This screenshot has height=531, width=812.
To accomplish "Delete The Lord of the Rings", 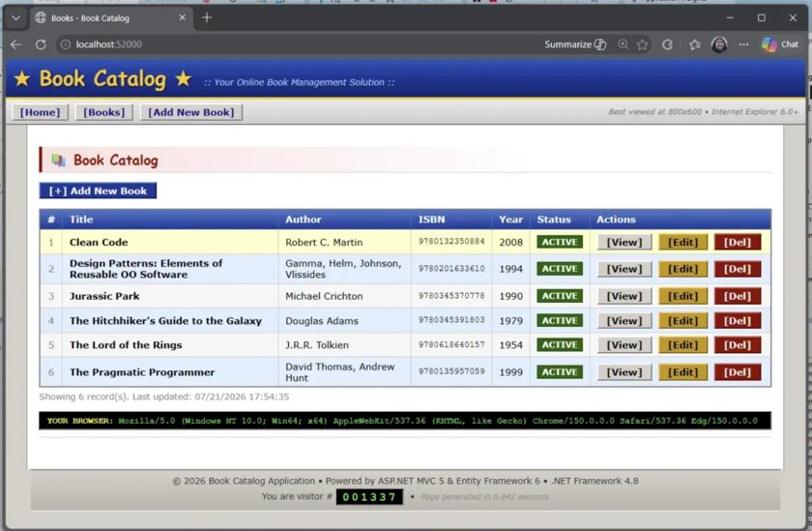I will pos(738,345).
